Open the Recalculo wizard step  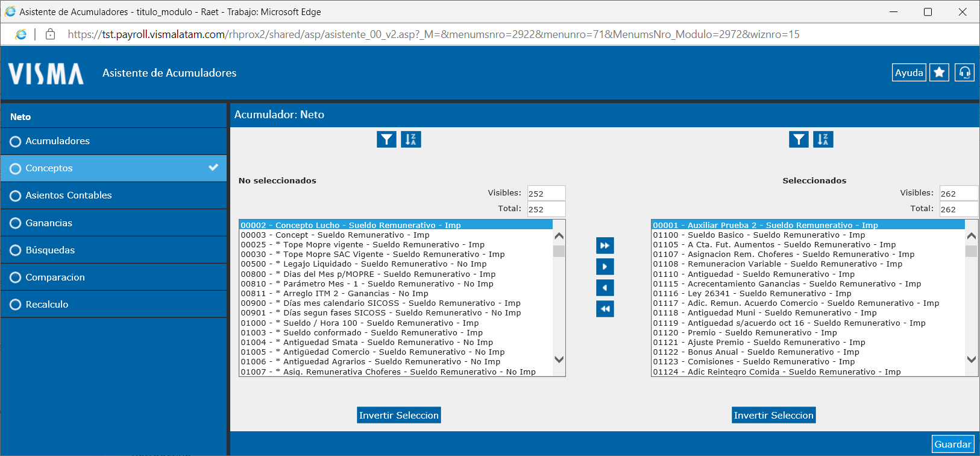coord(113,304)
